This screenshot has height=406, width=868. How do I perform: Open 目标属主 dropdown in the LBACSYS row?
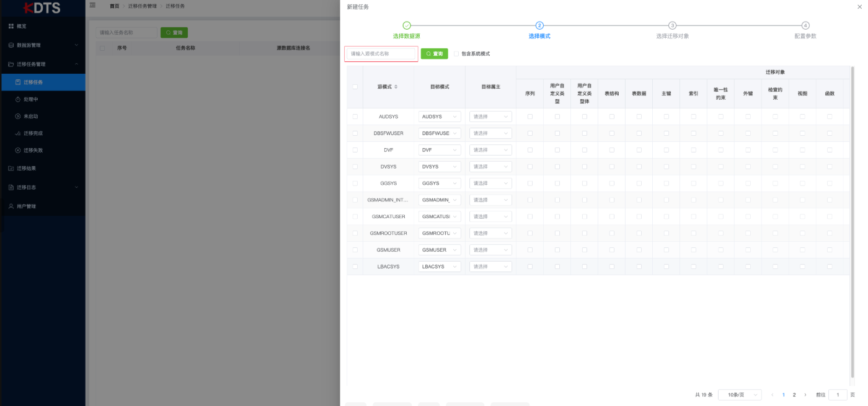(490, 267)
